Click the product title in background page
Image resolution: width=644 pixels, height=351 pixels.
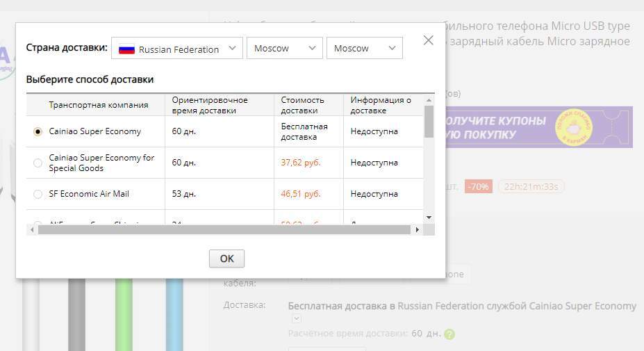pyautogui.click(x=538, y=33)
